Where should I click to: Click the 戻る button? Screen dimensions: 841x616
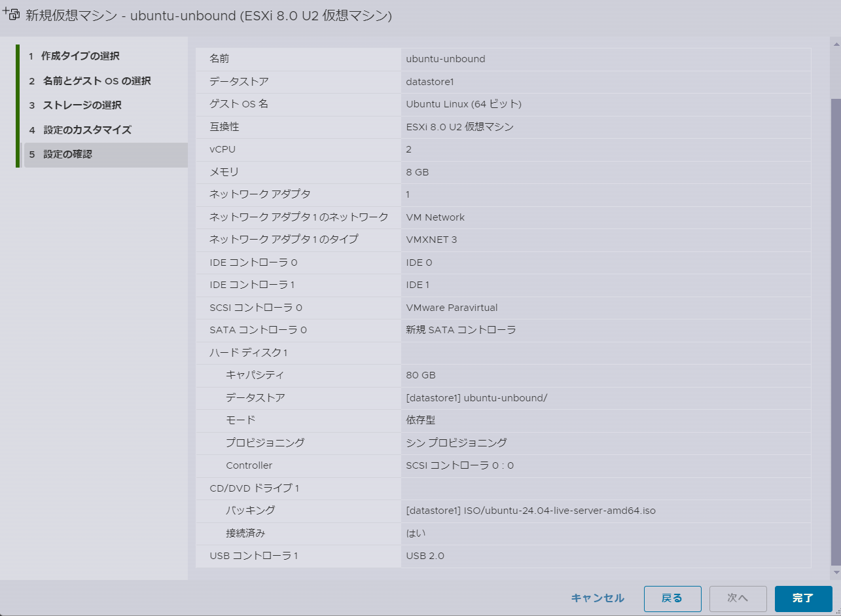point(672,598)
